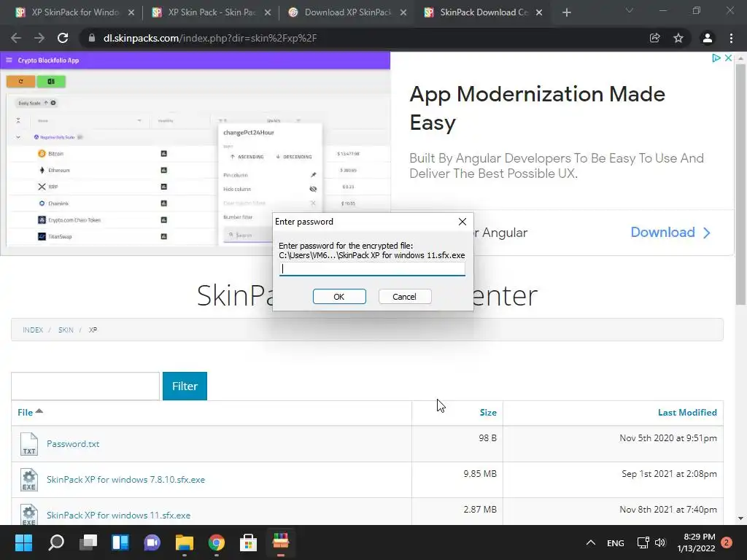Screen dimensions: 747x560
Task: Open Windows Start menu
Action: coord(23,542)
